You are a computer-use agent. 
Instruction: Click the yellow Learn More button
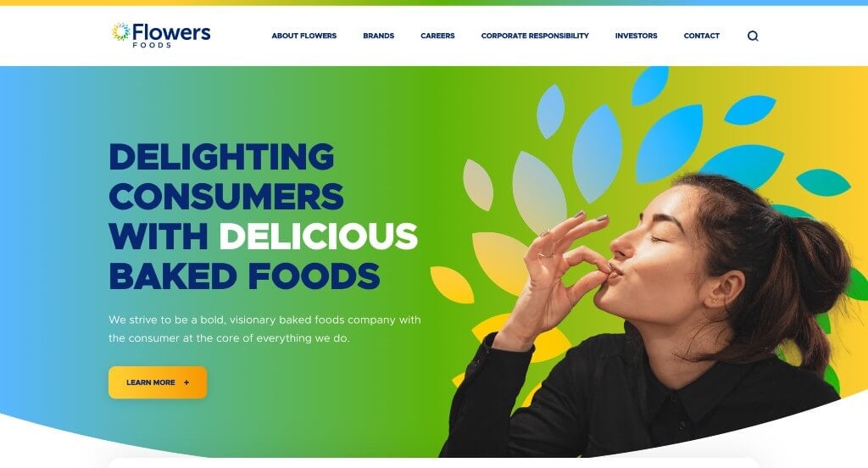pos(158,382)
